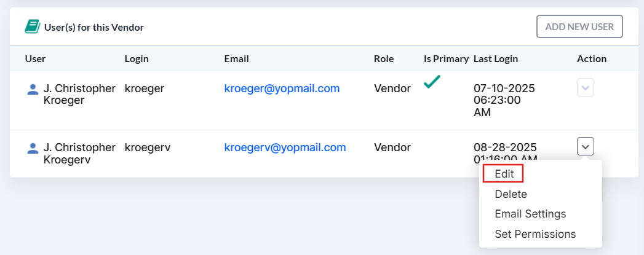
Task: Click the Login column header
Action: pyautogui.click(x=137, y=58)
